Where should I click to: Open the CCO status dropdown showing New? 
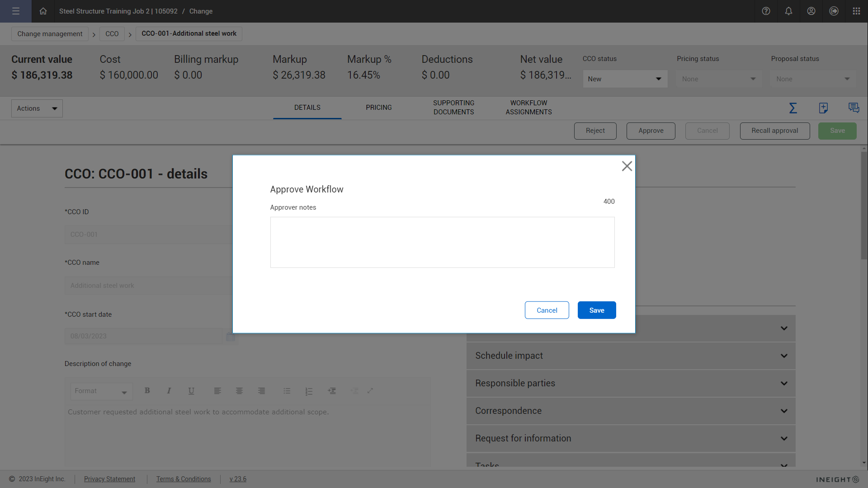point(625,79)
